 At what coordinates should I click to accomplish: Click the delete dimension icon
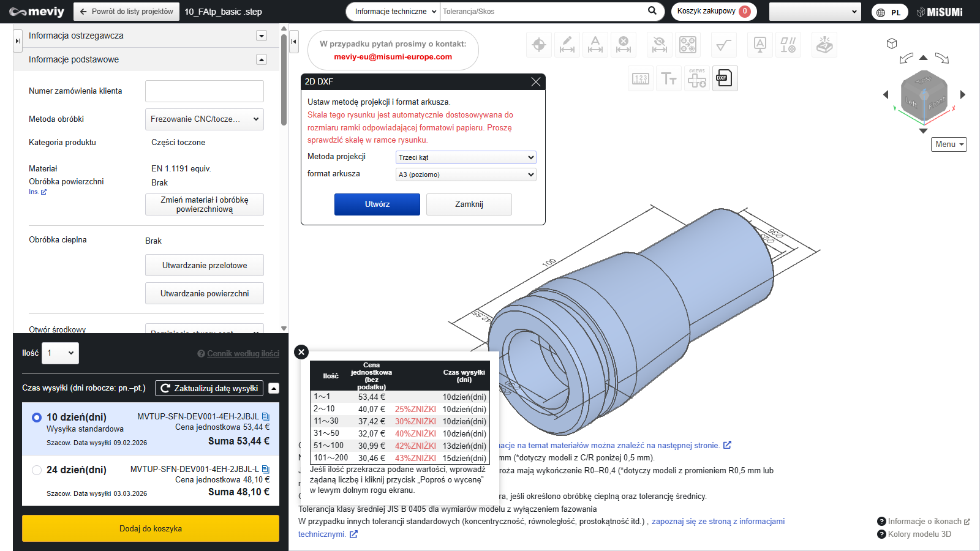[x=624, y=45]
